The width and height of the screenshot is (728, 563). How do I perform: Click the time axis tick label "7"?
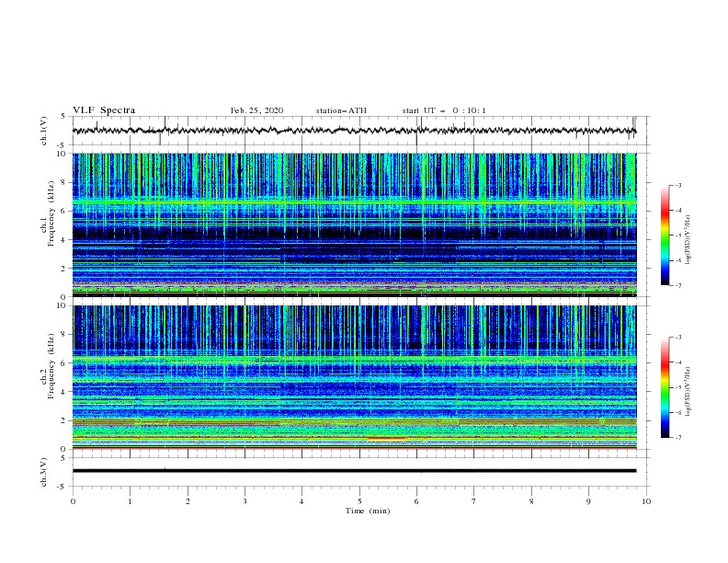click(474, 501)
